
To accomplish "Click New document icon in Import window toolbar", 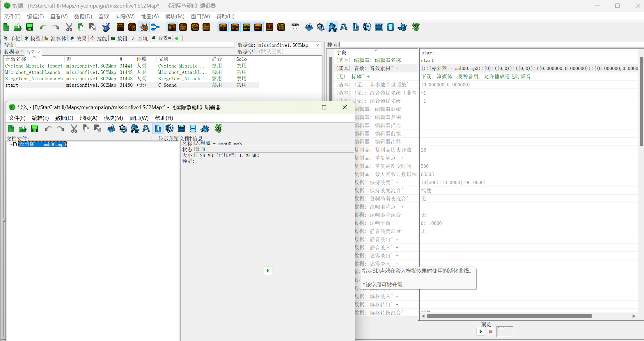I will tap(11, 129).
